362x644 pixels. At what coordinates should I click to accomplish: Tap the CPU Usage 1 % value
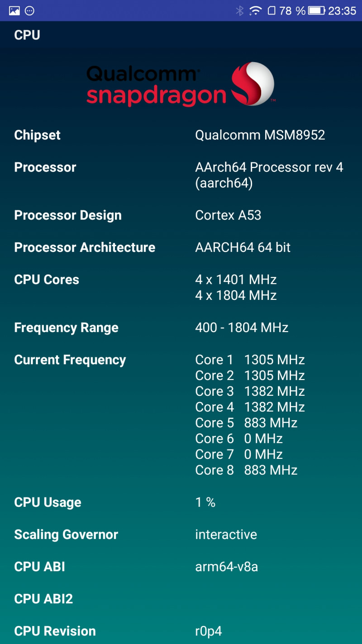pyautogui.click(x=205, y=502)
